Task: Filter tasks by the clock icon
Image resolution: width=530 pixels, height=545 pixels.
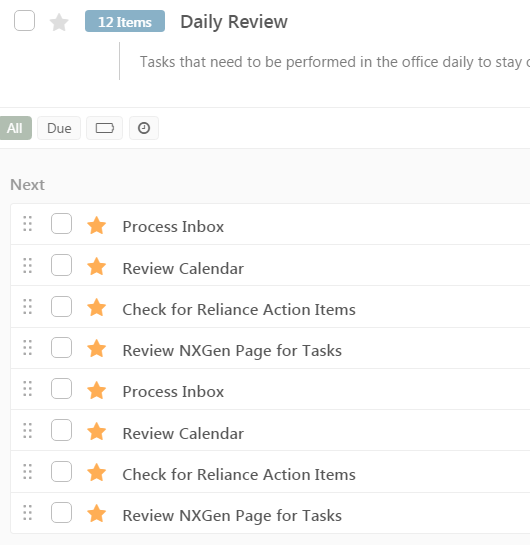Action: (x=144, y=128)
